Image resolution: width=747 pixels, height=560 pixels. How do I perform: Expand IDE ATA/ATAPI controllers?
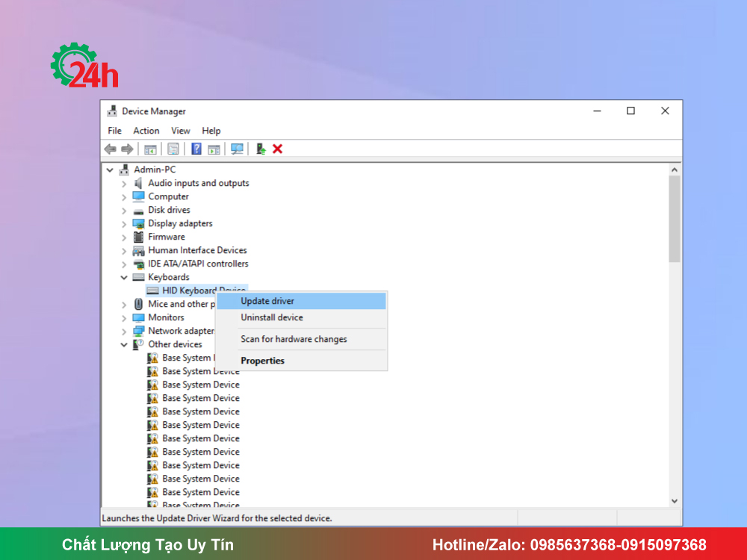[x=124, y=264]
